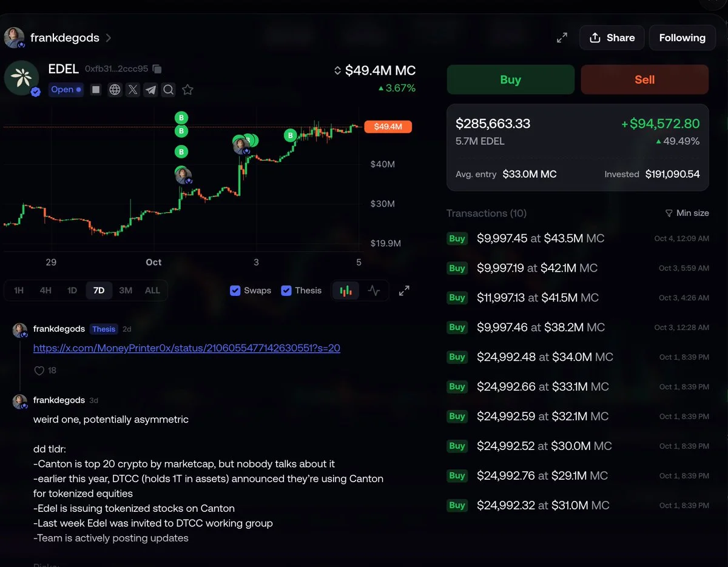Copy the EDEL contract address
The width and height of the screenshot is (728, 567).
157,69
